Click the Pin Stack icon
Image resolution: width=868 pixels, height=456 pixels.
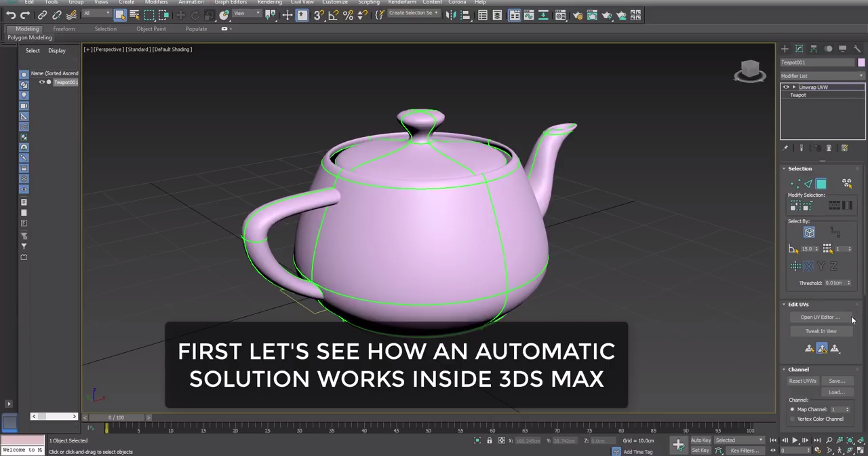pos(786,148)
